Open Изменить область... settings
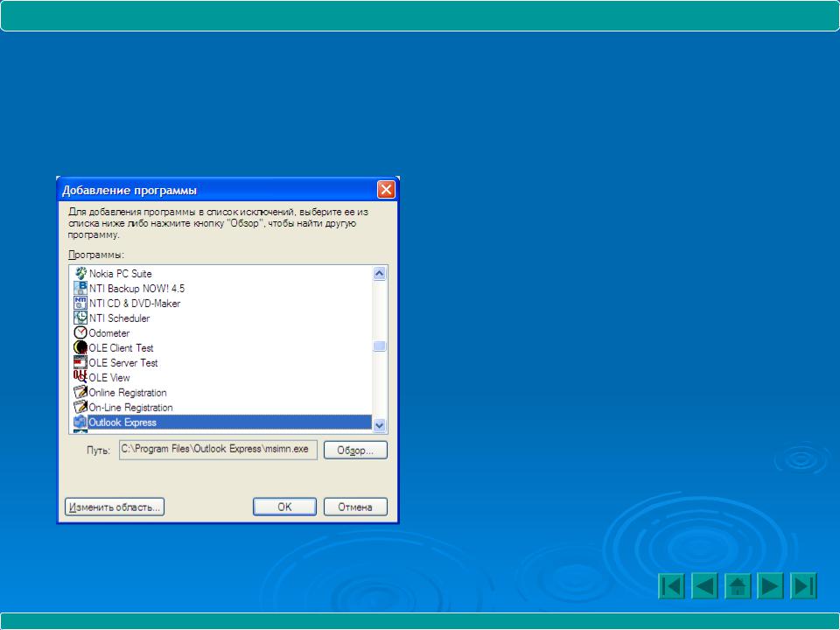Screen dimensions: 840x630 tap(115, 507)
